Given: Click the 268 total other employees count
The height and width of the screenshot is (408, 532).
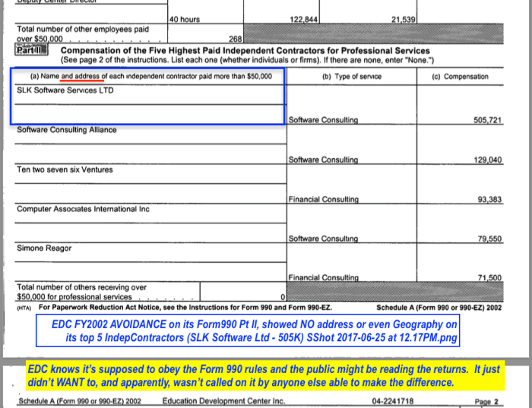Looking at the screenshot, I should coord(234,38).
